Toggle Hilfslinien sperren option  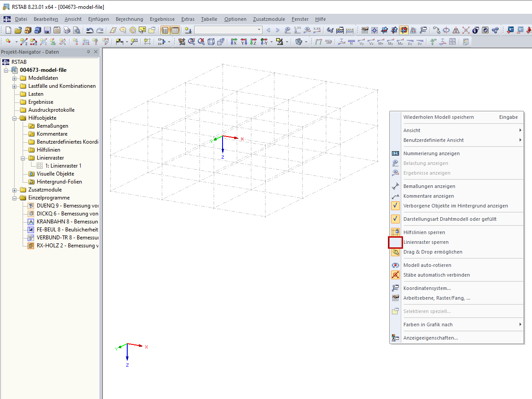pyautogui.click(x=457, y=232)
